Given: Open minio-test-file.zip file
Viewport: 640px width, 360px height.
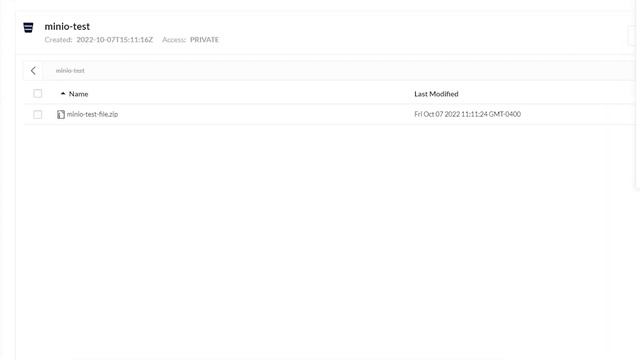Looking at the screenshot, I should pyautogui.click(x=92, y=114).
